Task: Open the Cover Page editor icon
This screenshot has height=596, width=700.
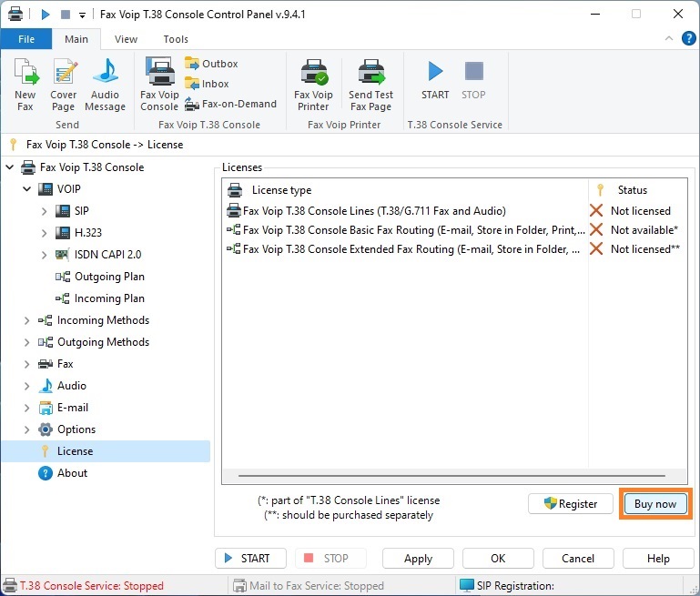Action: tap(64, 84)
